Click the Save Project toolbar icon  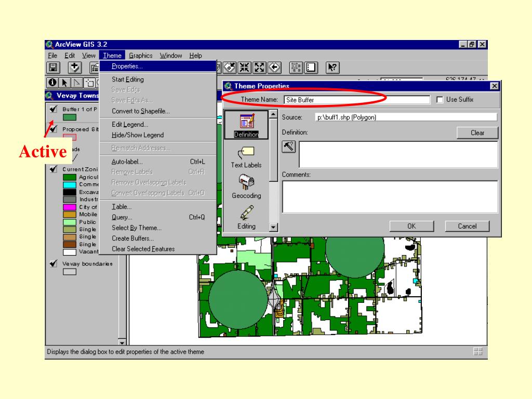pyautogui.click(x=54, y=68)
